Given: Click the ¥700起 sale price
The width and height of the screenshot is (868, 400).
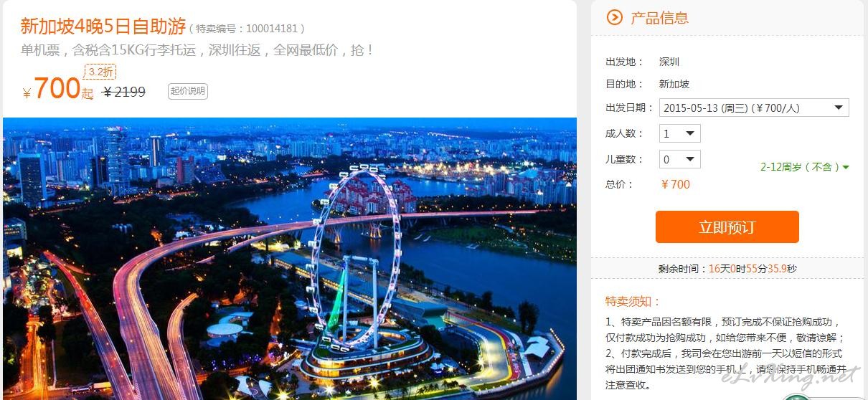Looking at the screenshot, I should tap(58, 90).
